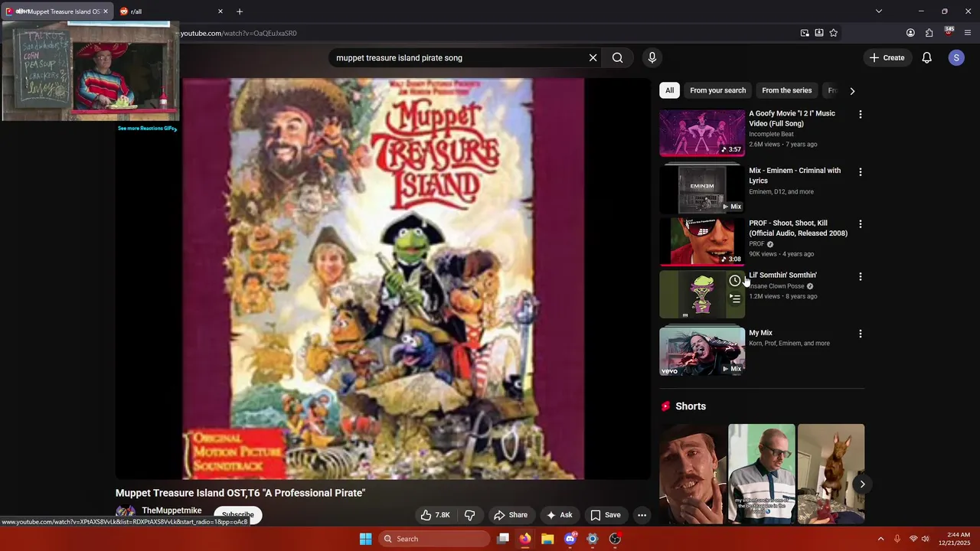The image size is (980, 551).
Task: Open 'A Goofy Movie "I 2 I" Music Video' title
Action: coord(792,119)
